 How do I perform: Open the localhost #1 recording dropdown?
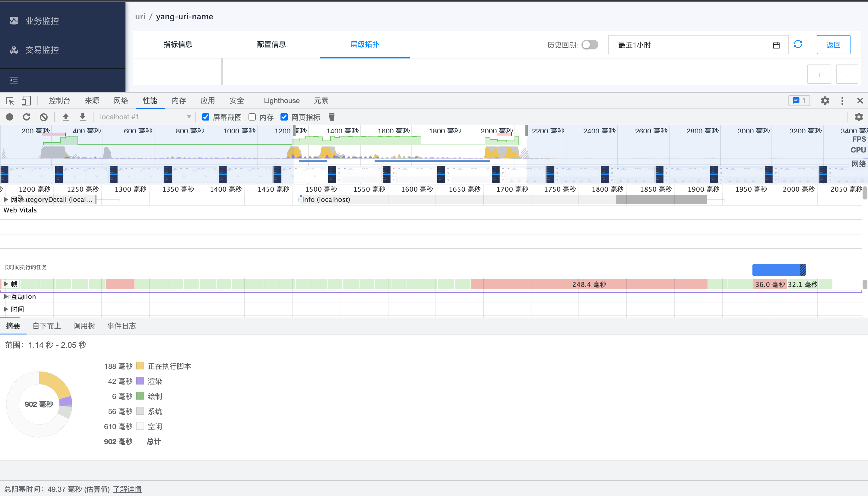146,117
